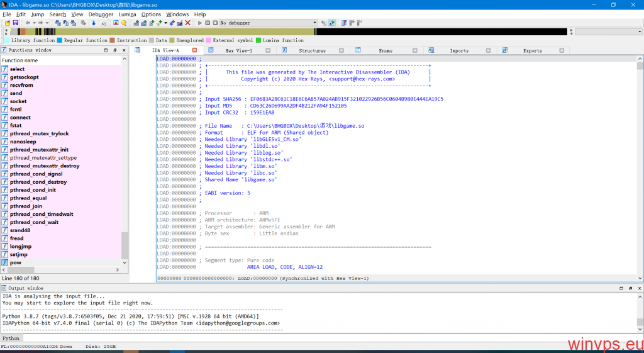
Task: Open the back-history dropdown arrow
Action: click(x=34, y=23)
